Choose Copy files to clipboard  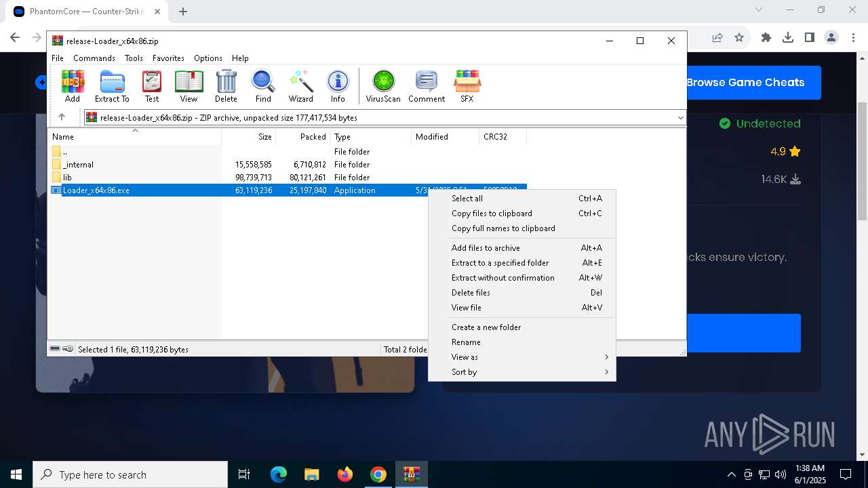pyautogui.click(x=522, y=213)
